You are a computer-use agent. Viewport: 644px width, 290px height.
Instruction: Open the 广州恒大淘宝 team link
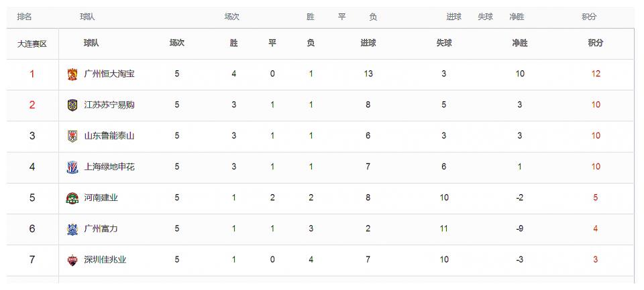pos(109,74)
